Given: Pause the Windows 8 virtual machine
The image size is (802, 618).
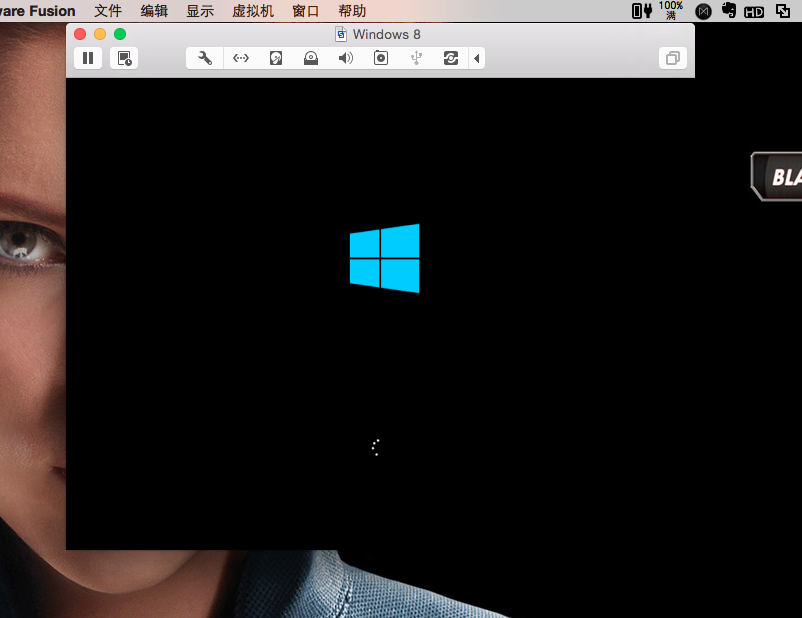Looking at the screenshot, I should [88, 58].
